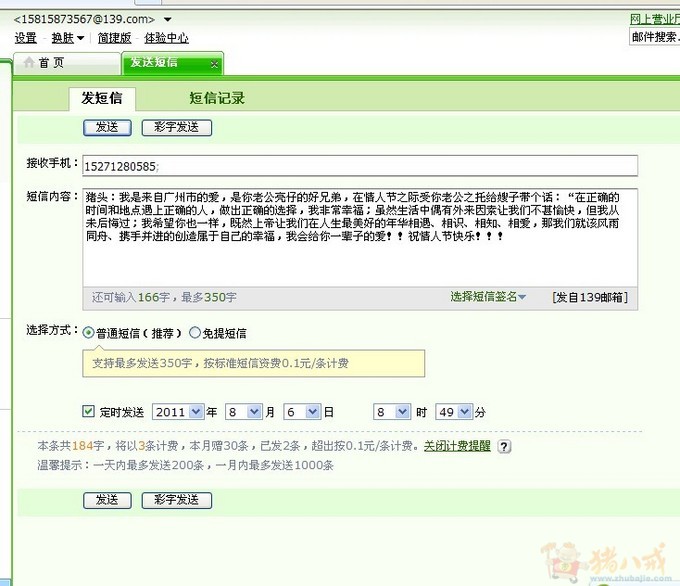This screenshot has width=680, height=586.
Task: Open the account dropdown arrow beside email address
Action: pos(168,20)
